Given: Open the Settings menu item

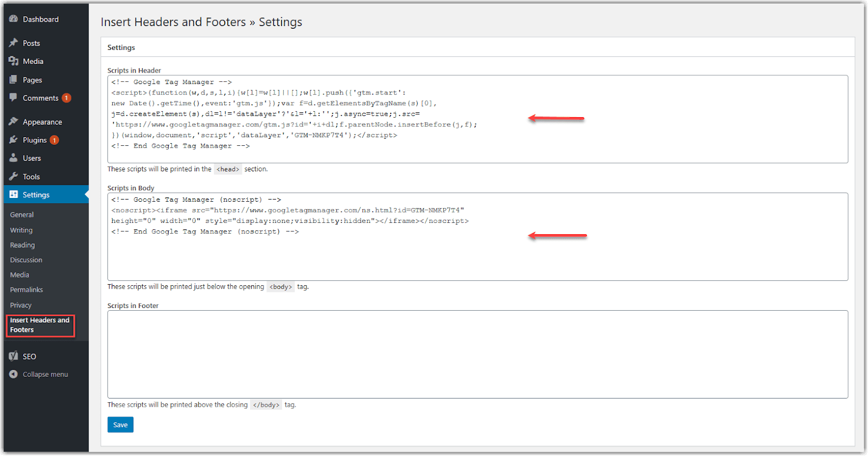Looking at the screenshot, I should coord(36,195).
